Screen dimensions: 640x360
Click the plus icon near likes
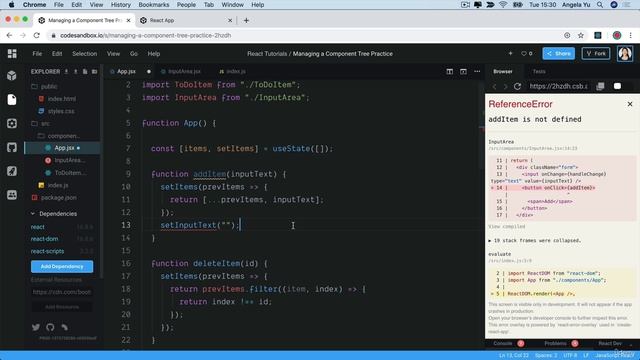click(x=510, y=53)
